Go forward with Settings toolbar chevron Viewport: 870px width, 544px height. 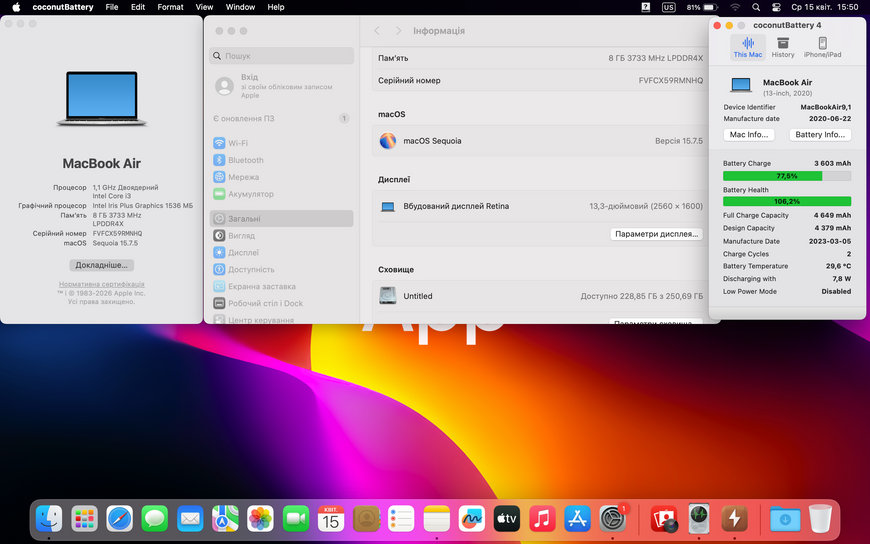pyautogui.click(x=398, y=31)
